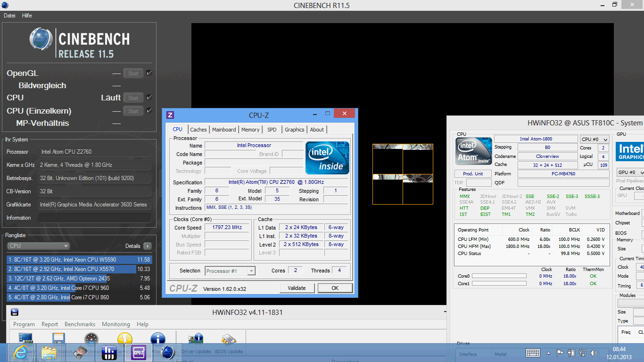Image resolution: width=644 pixels, height=362 pixels.
Task: Open the Report menu in HWiNFO32
Action: [50, 324]
